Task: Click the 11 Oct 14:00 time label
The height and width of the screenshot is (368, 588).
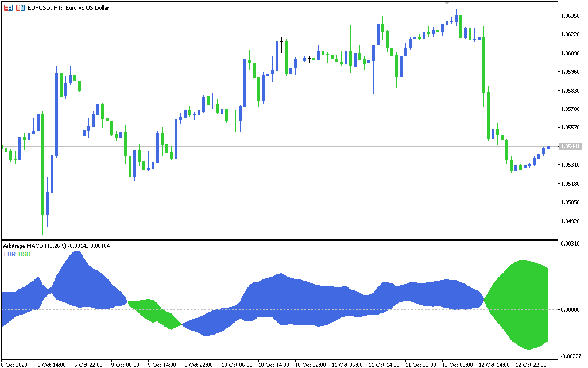Action: [383, 365]
